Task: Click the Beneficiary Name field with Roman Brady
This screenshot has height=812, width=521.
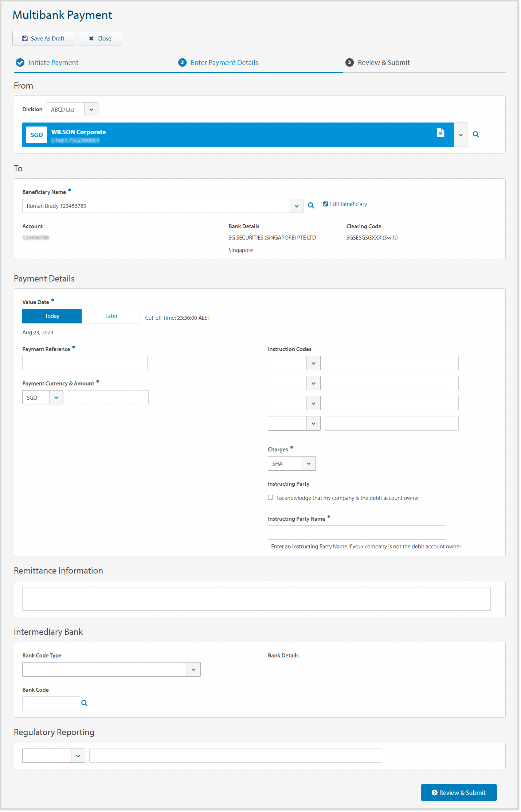Action: (156, 206)
